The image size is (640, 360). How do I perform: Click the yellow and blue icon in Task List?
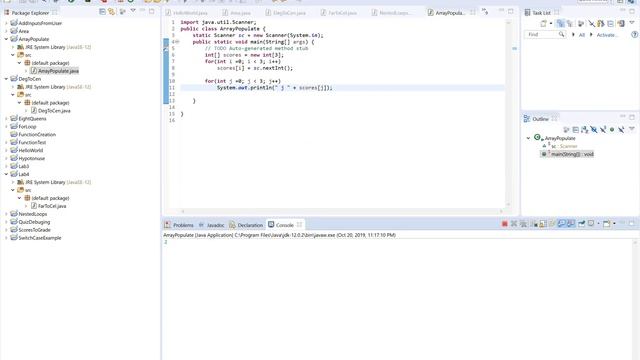click(x=601, y=24)
